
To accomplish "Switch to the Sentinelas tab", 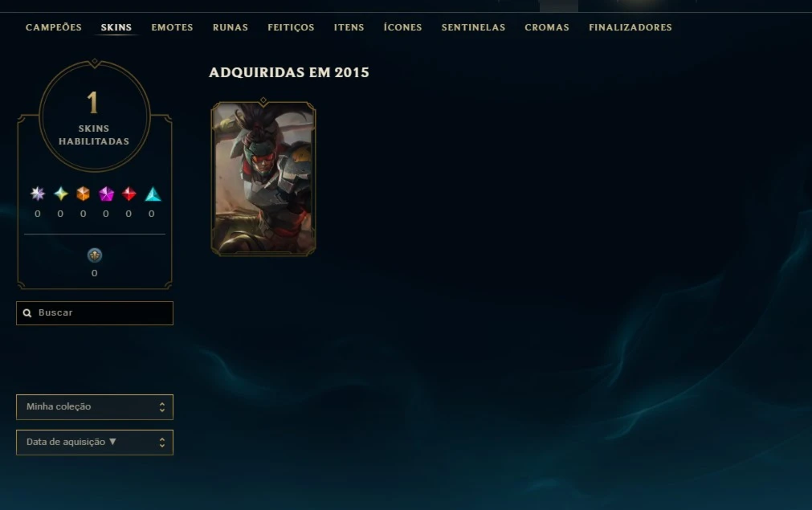I will coord(473,27).
